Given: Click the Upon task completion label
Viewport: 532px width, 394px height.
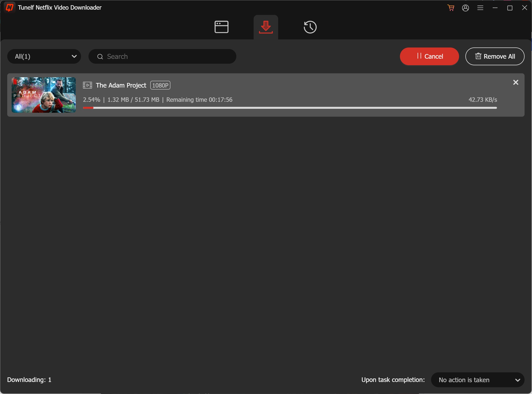Looking at the screenshot, I should click(x=393, y=380).
